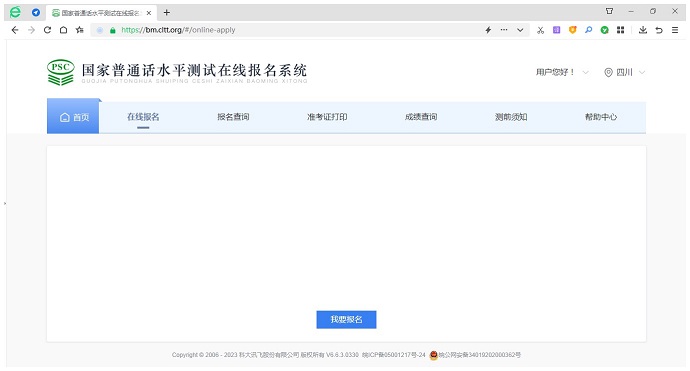Open a new tab with plus button
690x371 pixels.
tap(166, 12)
